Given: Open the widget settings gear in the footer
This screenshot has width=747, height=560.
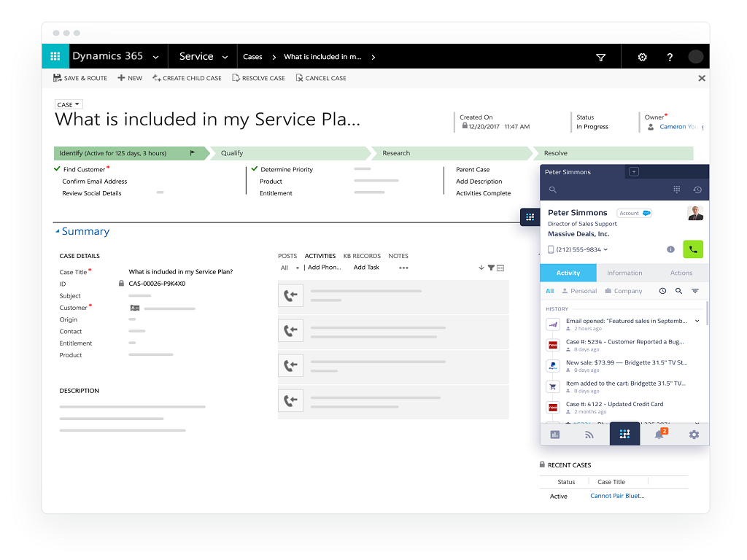Looking at the screenshot, I should tap(694, 435).
